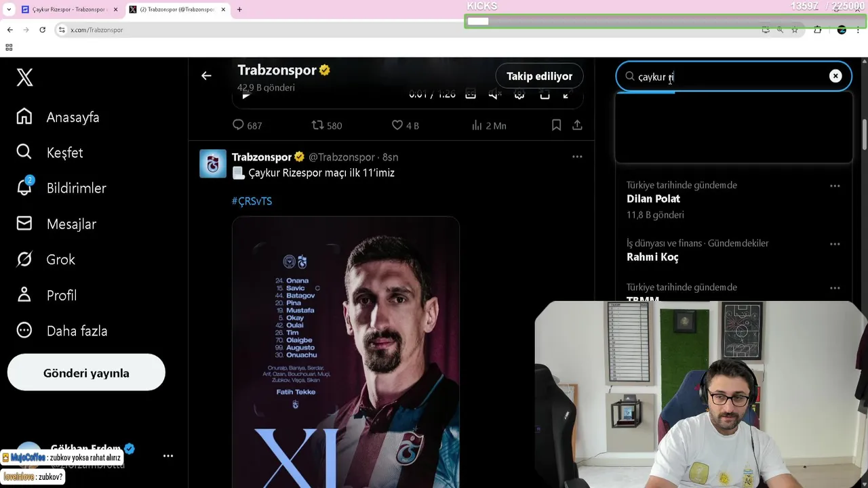Open Mesajlar messages
This screenshot has height=488, width=868.
coord(56,224)
